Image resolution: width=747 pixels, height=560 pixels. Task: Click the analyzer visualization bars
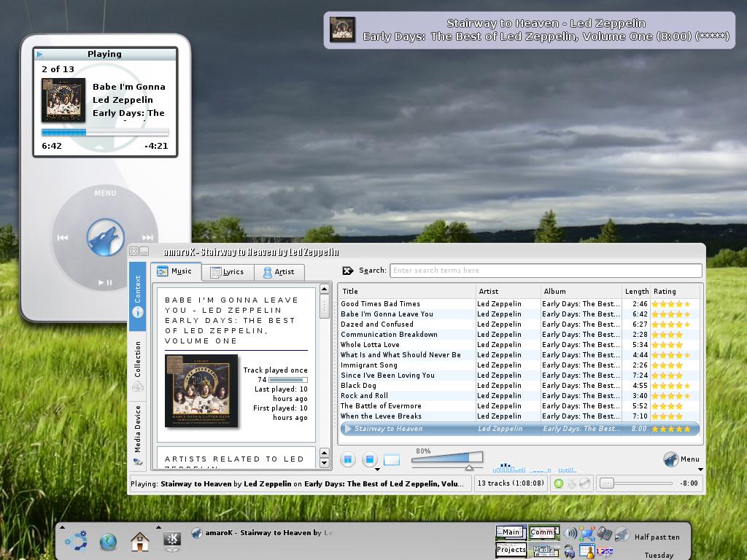click(535, 467)
